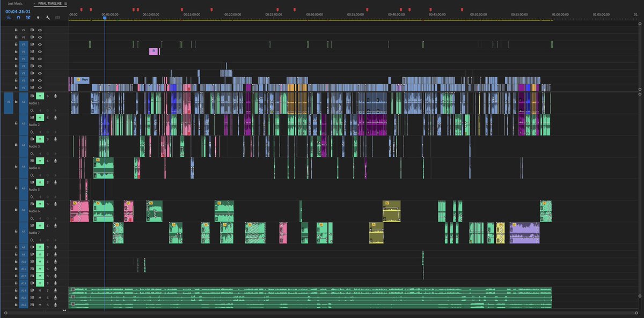Open Show Keyframes menu on Audio 4
Screen dimensions: 644x318
click(32, 175)
